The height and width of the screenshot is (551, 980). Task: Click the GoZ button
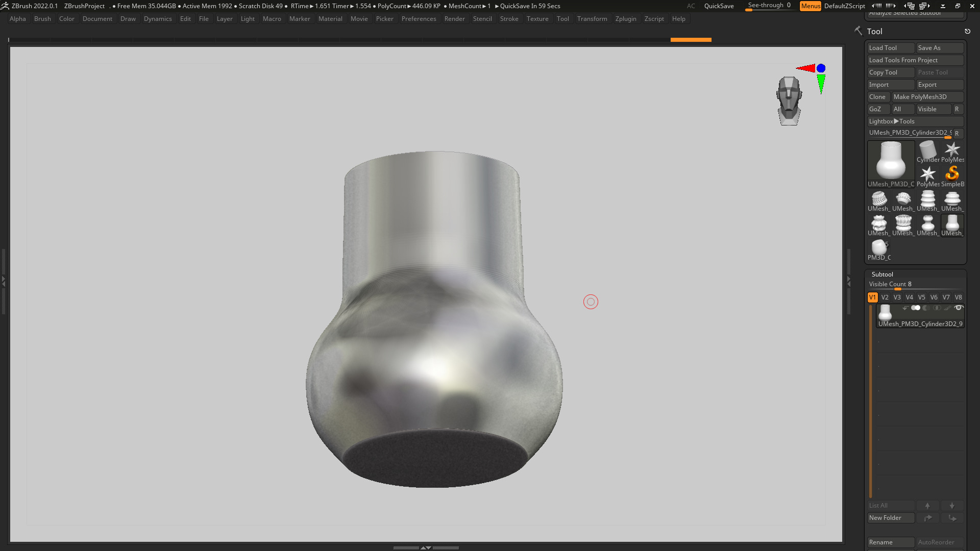click(x=878, y=109)
